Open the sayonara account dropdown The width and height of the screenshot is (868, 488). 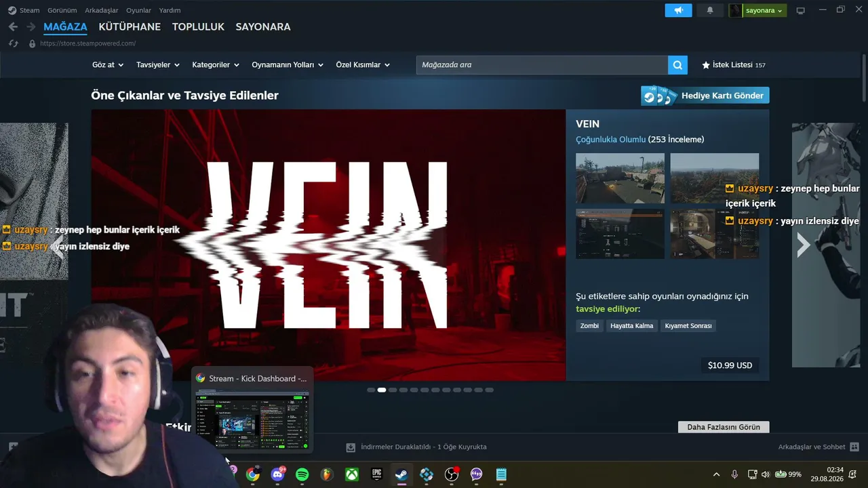tap(764, 10)
